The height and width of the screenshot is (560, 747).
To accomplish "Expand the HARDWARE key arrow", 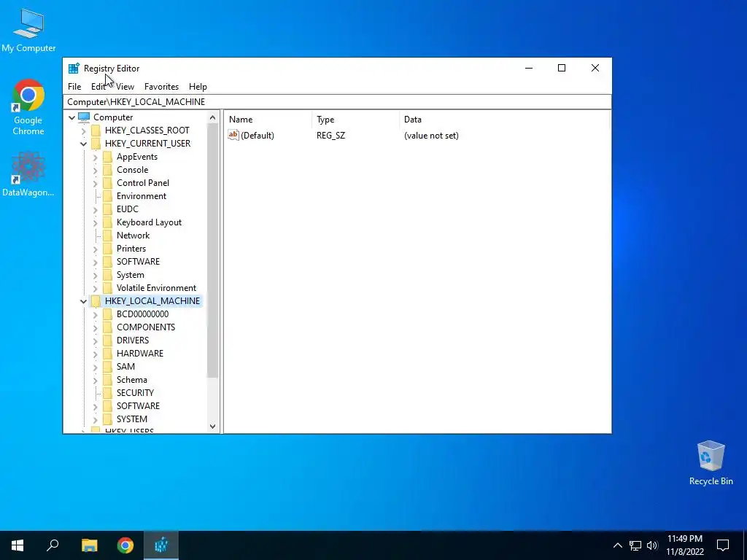I will click(x=96, y=354).
